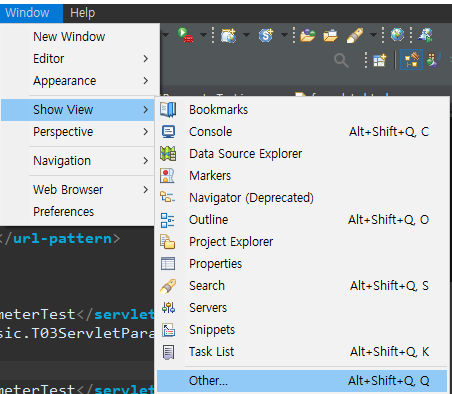Click the blue S new servlet icon
This screenshot has height=394, width=452.
[x=266, y=35]
